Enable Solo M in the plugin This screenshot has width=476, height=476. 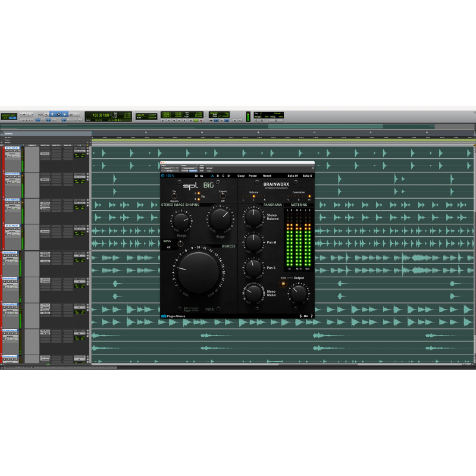click(x=293, y=176)
